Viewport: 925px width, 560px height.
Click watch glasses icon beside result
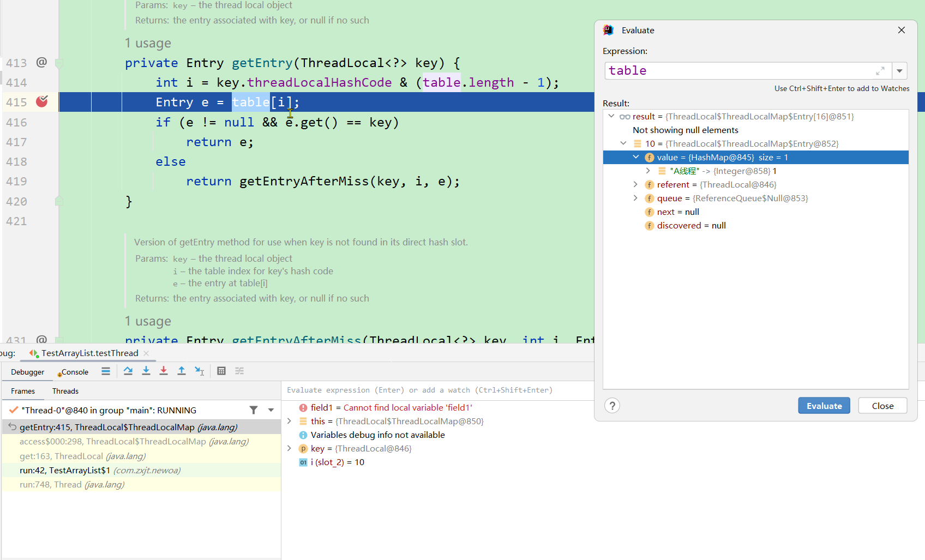coord(625,117)
